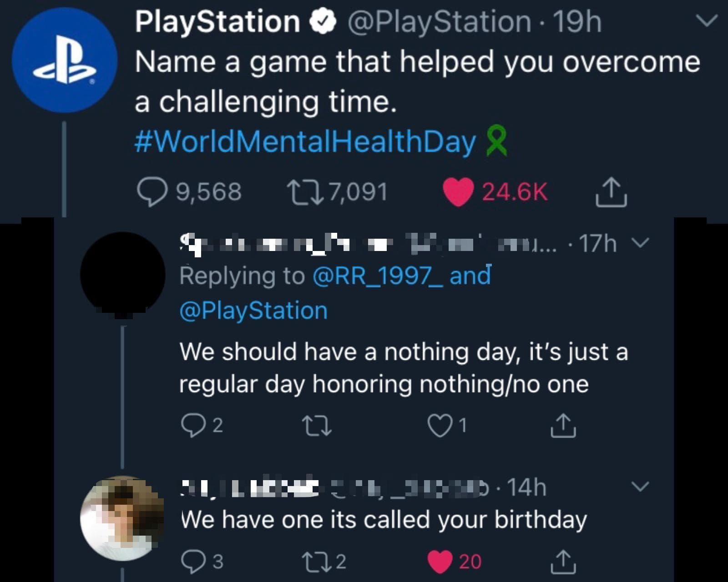Expand options for the 14h reply
Screen dimensions: 728x582
pos(640,487)
